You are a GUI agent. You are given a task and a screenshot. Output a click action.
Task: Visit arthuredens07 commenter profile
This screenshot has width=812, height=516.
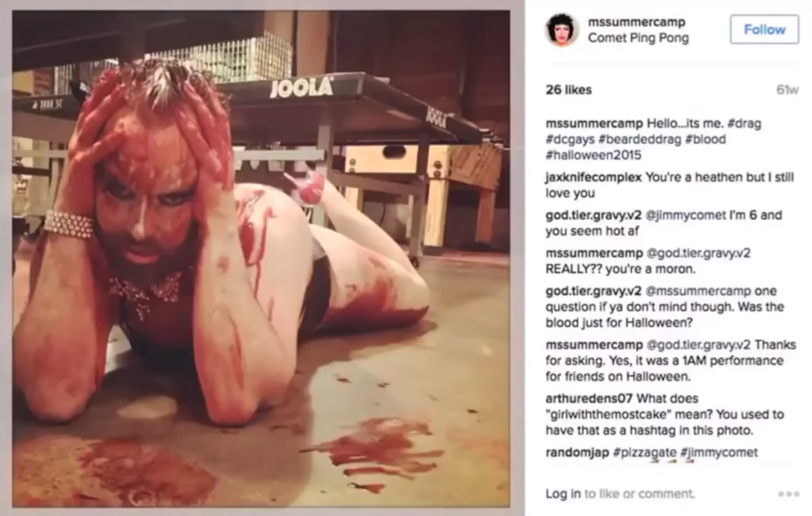(589, 399)
